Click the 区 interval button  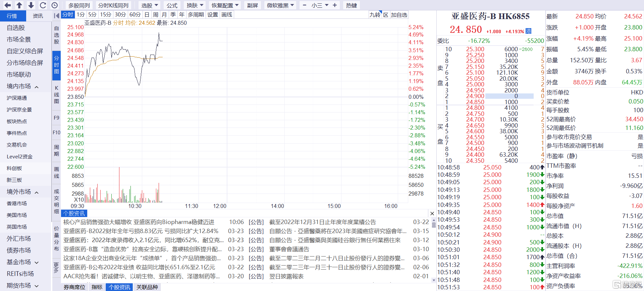pos(386,15)
